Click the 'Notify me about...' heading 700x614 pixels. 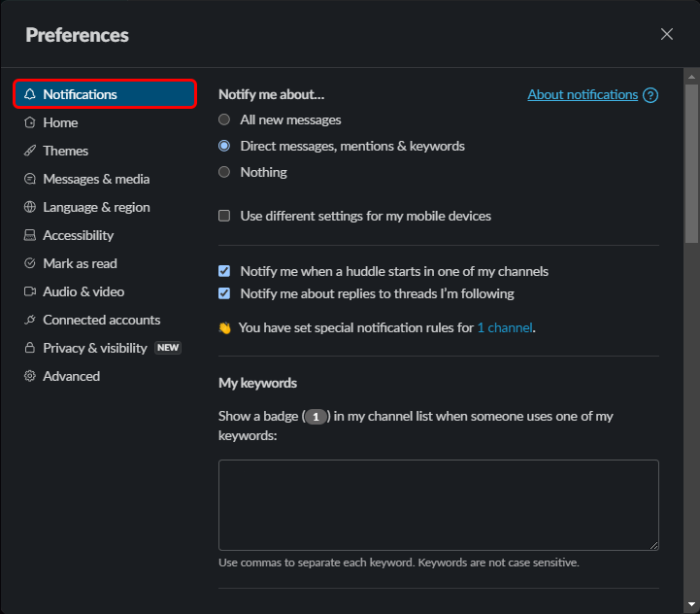(272, 94)
